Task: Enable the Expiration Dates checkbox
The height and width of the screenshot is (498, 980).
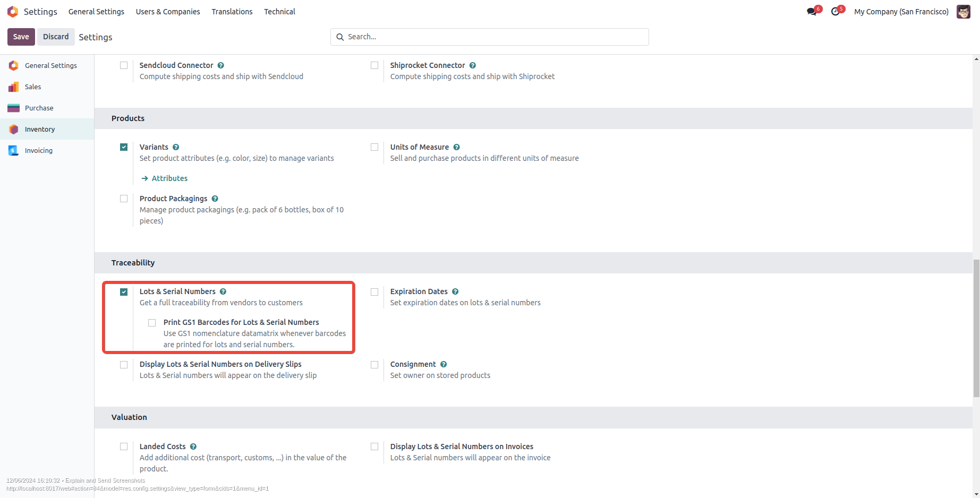Action: [374, 292]
